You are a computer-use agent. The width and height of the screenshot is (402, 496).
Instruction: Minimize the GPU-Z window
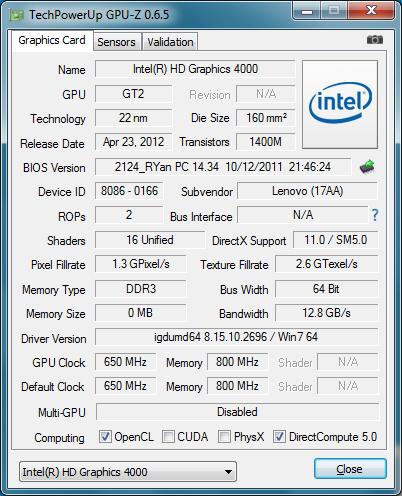click(x=306, y=11)
